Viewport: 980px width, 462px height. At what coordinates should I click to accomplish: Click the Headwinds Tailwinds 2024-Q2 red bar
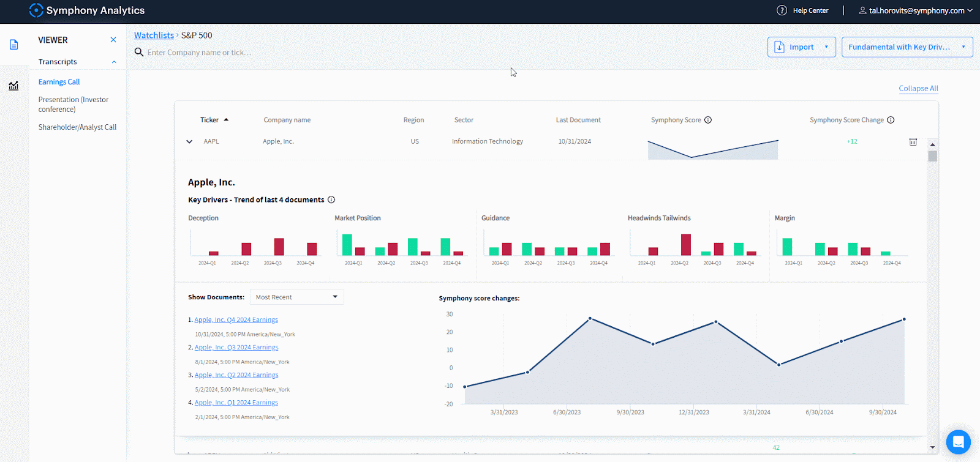pos(686,245)
